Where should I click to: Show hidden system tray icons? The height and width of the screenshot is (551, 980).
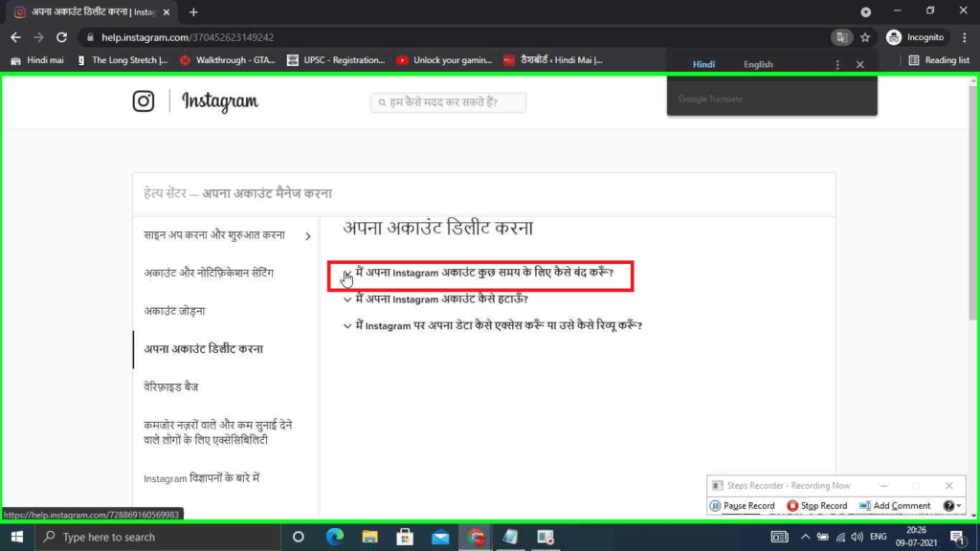click(x=805, y=537)
